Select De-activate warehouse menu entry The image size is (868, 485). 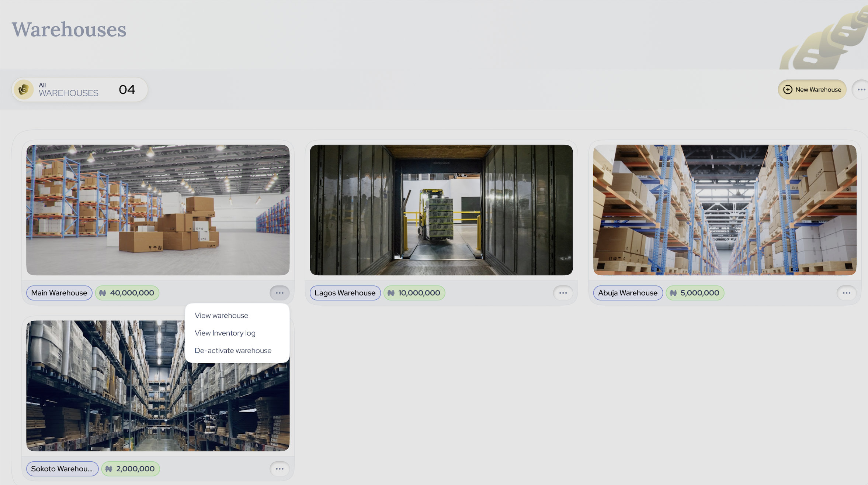click(233, 351)
